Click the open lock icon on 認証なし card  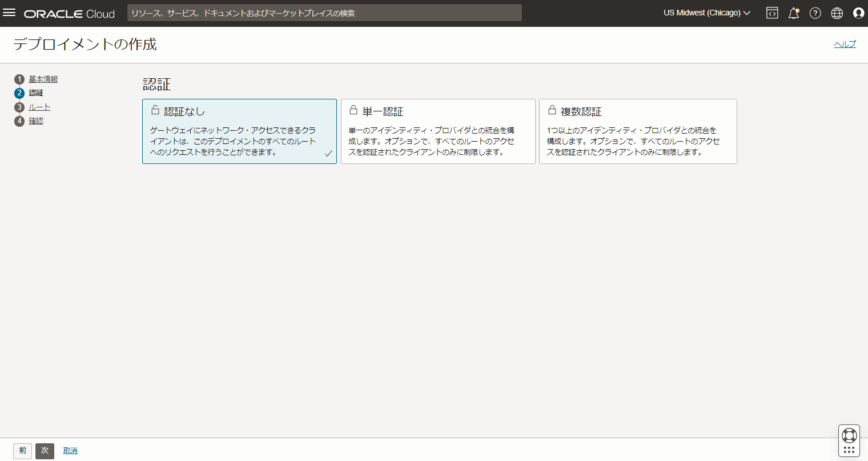pos(155,110)
